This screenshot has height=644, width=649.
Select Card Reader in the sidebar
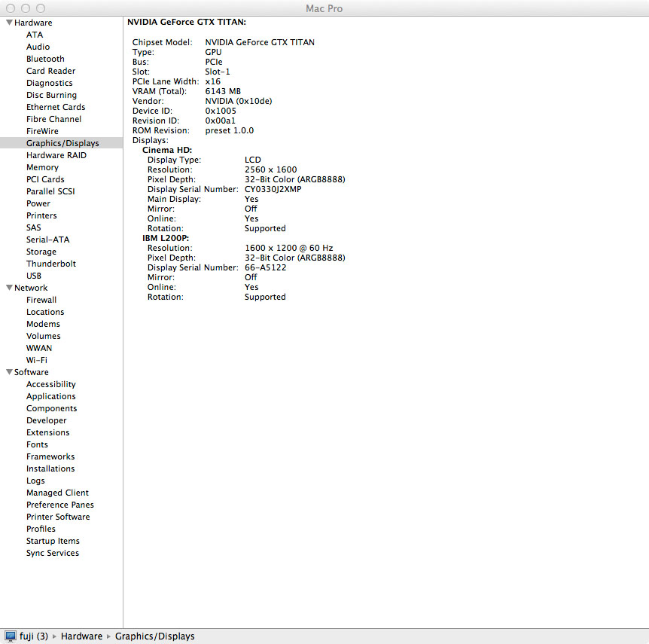51,71
